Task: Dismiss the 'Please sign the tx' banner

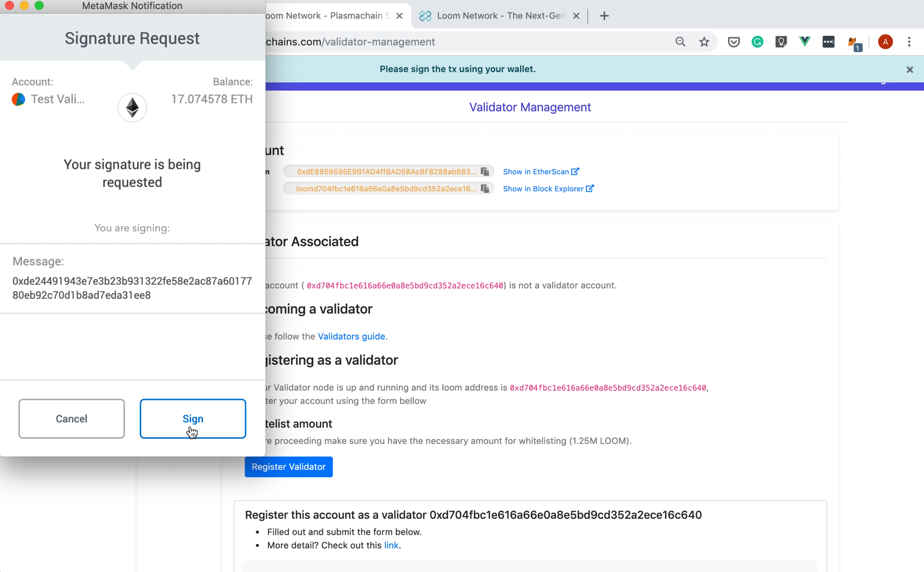Action: click(910, 70)
